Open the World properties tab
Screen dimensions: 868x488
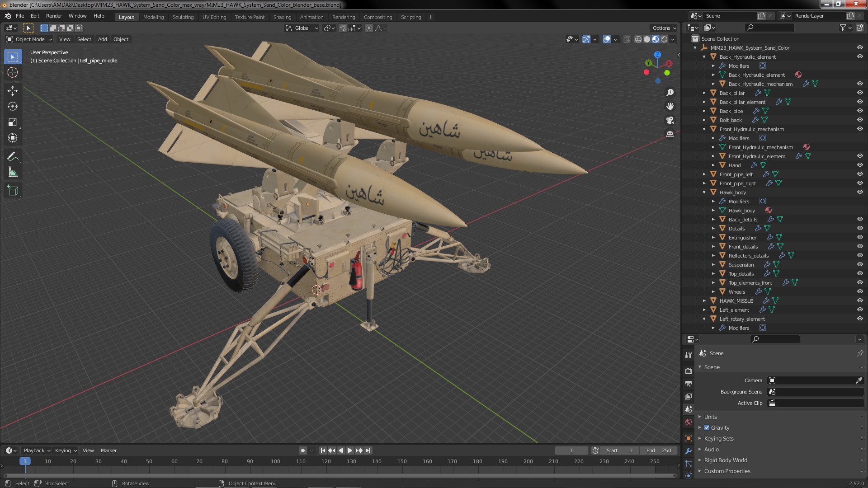click(x=688, y=422)
